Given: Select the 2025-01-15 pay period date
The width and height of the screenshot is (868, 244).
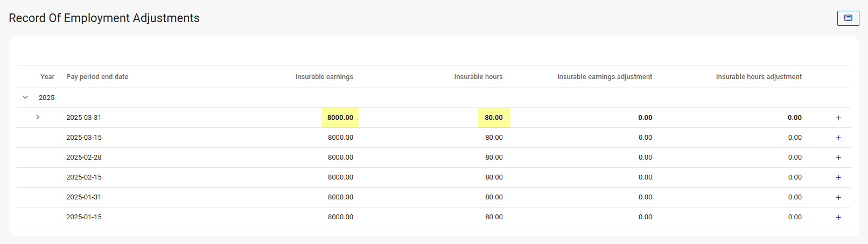Looking at the screenshot, I should (x=84, y=217).
